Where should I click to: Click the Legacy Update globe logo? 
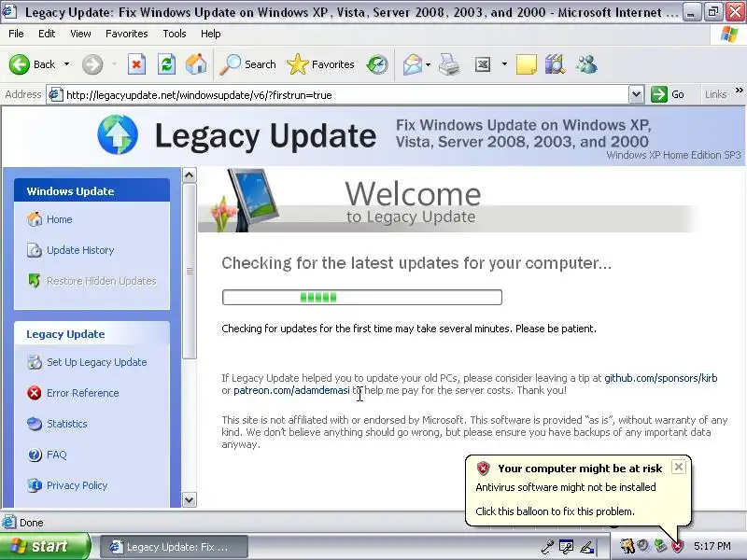(x=118, y=134)
